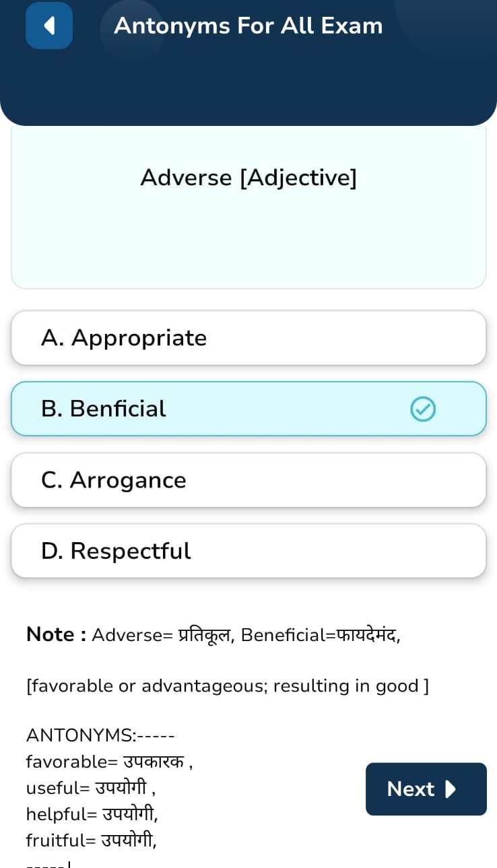Screen dimensions: 497x868
Task: Click the bold Note label
Action: tap(56, 634)
